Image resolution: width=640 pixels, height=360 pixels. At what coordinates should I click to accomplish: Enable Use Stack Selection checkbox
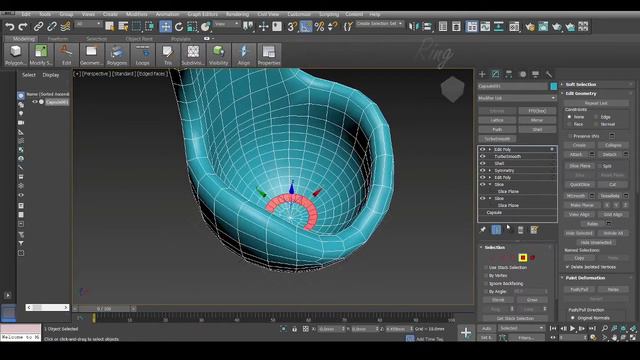[x=485, y=268]
